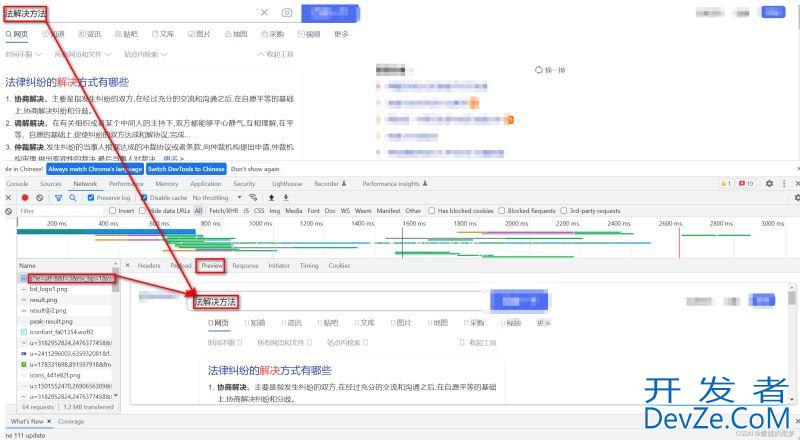Screen dimensions: 800x440
Task: Close the request details pane
Action: [x=127, y=265]
